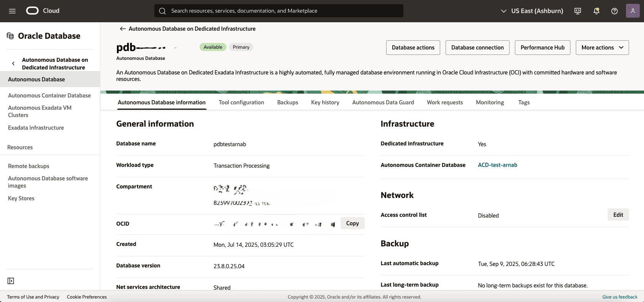Expand the US East (Ashburn) region selector
Screen dimensions: 644x302
(532, 11)
